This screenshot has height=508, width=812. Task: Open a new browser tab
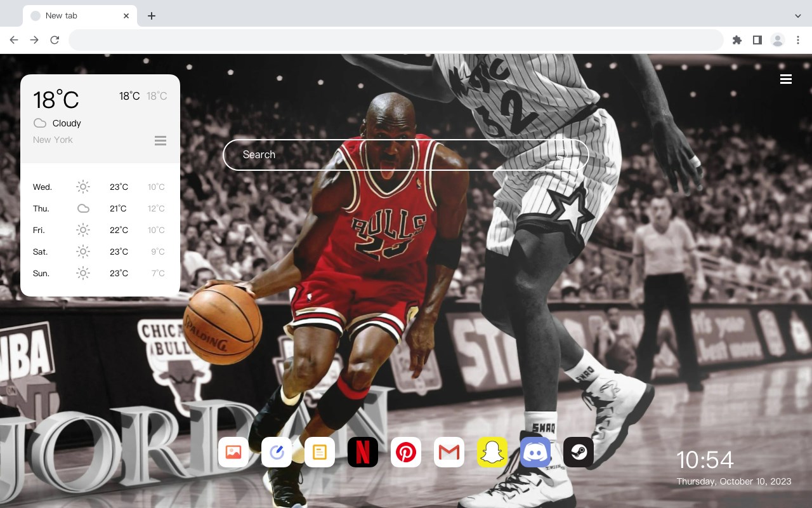(151, 16)
